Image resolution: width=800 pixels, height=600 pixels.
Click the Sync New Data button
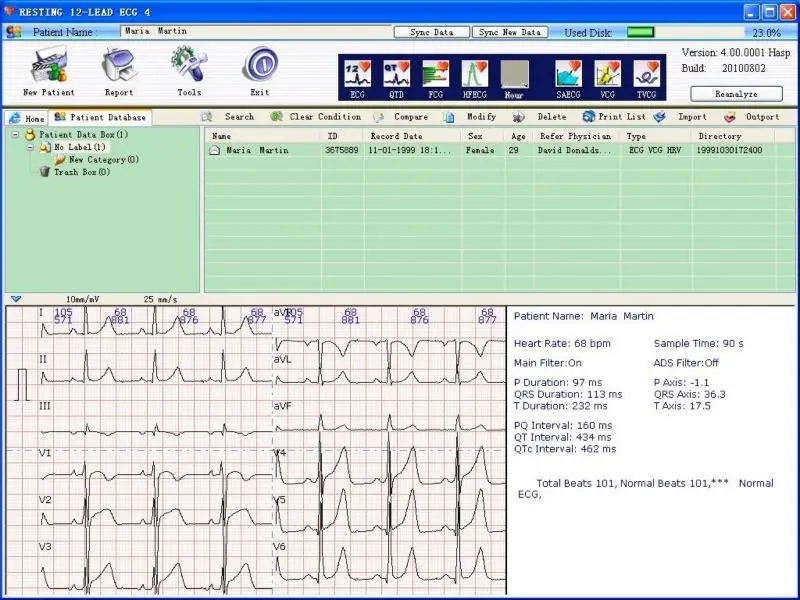510,32
